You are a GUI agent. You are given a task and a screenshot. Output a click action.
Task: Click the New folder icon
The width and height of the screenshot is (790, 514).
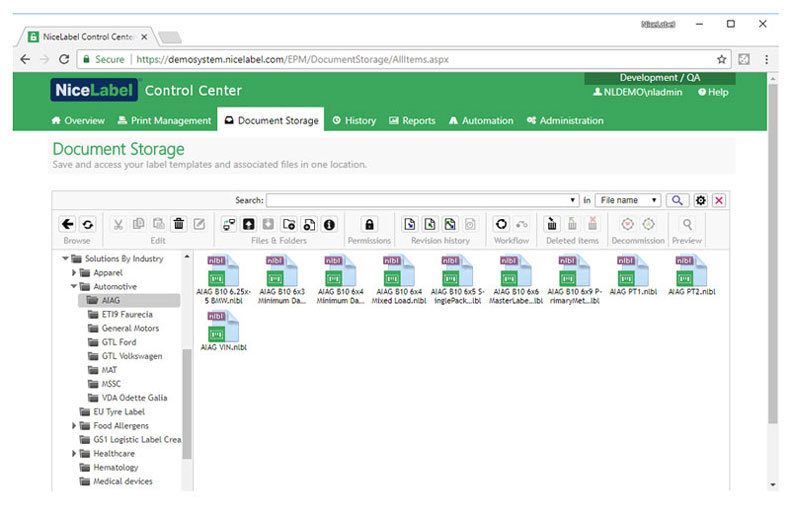pyautogui.click(x=289, y=224)
